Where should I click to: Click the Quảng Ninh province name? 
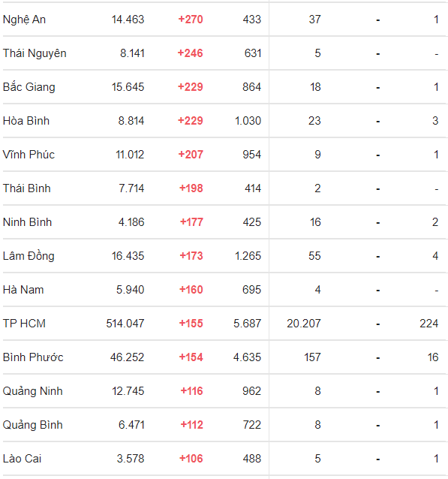pos(33,391)
